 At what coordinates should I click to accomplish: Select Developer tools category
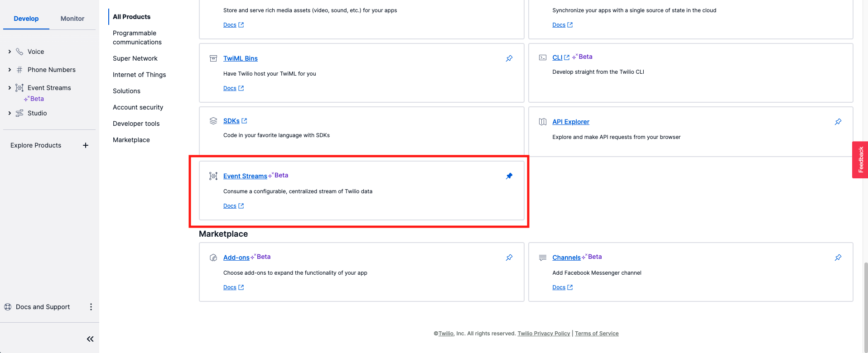[x=136, y=124]
